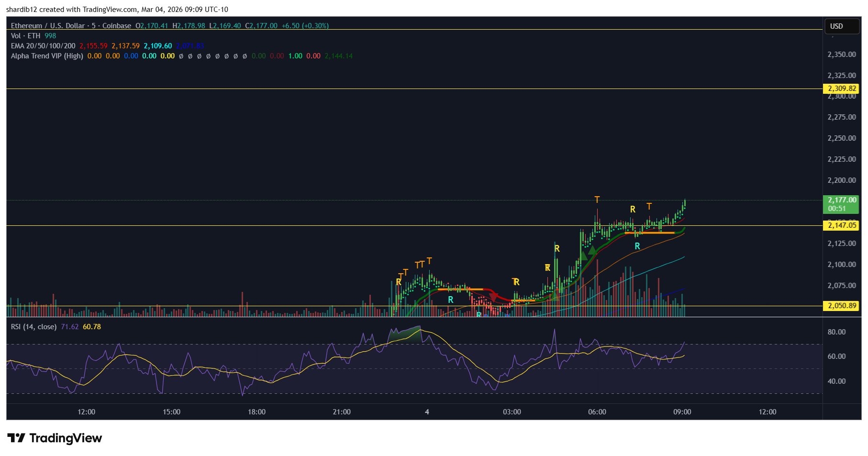
Task: Select the Vol · ETH indicator legend
Action: (25, 36)
